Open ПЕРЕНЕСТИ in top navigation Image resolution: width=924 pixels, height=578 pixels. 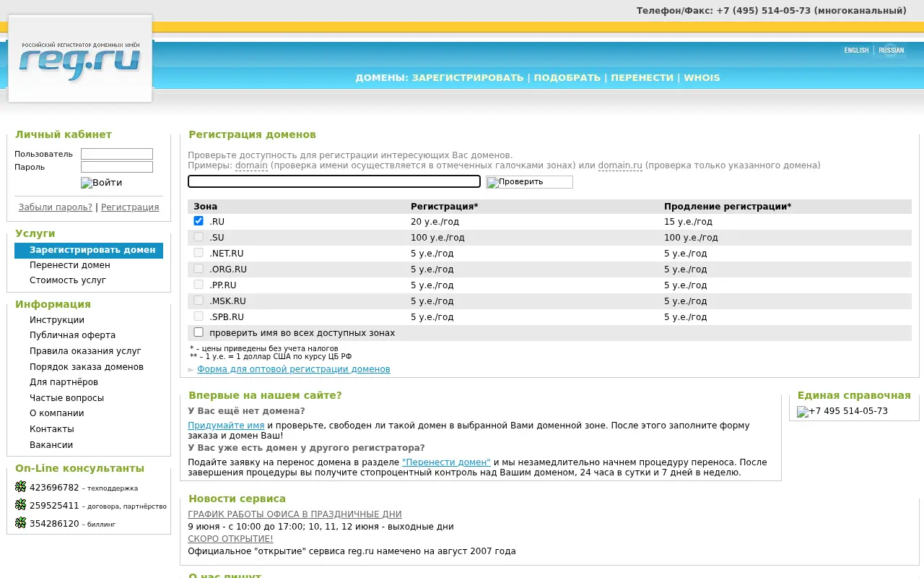642,78
